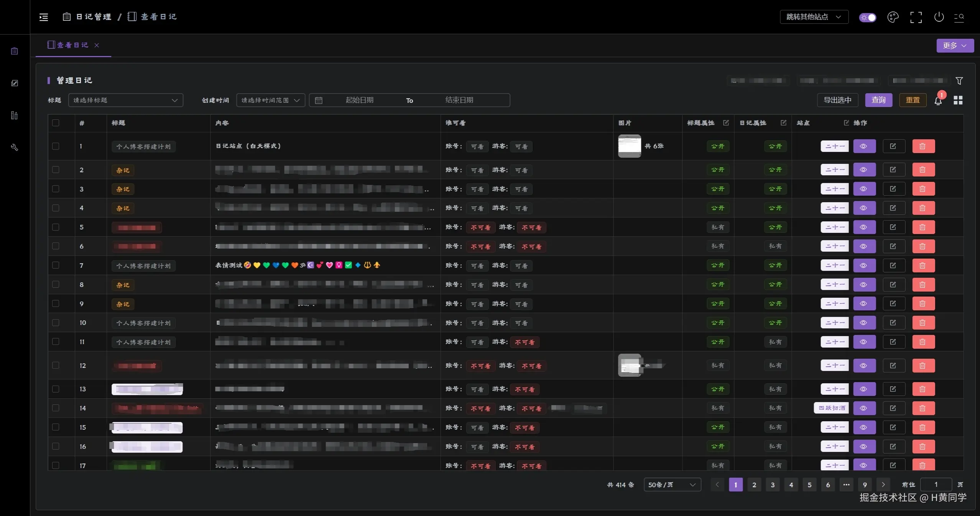
Task: Toggle the dark/light mode switch
Action: [867, 17]
